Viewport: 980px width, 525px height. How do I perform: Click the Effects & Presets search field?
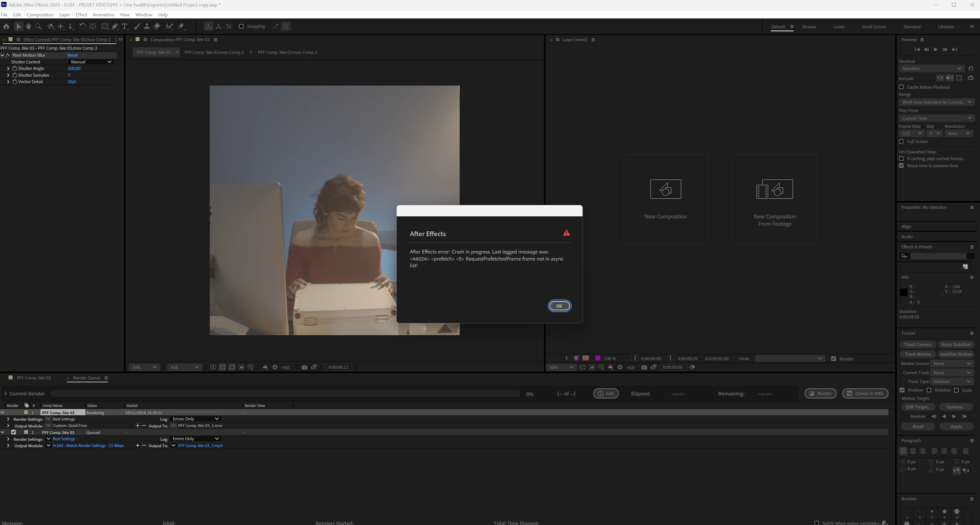click(938, 256)
